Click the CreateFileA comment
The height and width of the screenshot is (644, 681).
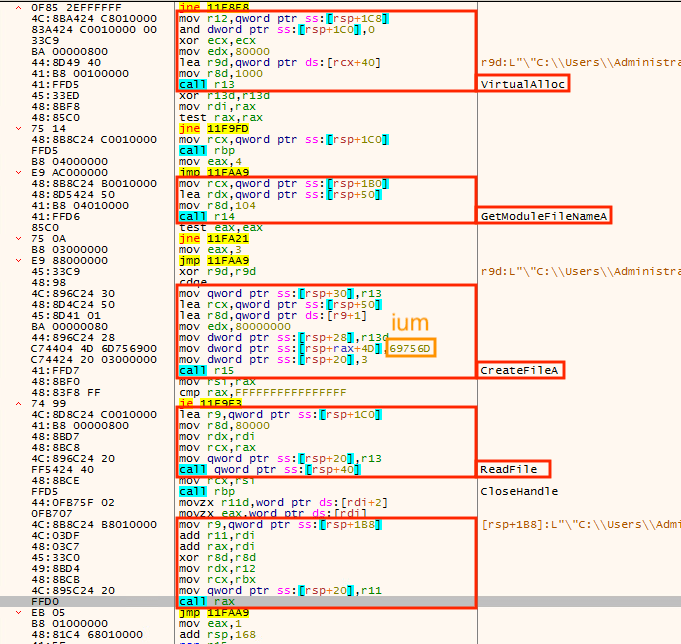click(519, 370)
